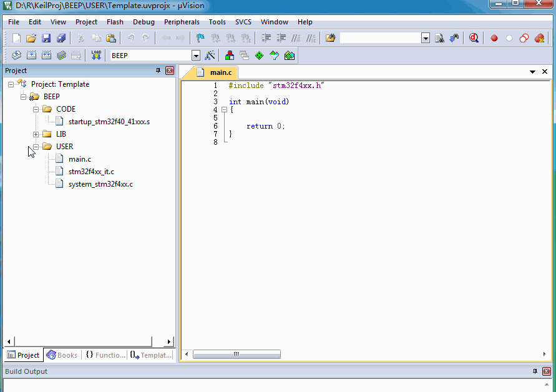Screen dimensions: 556x392
Task: Open the Debug menu
Action: coord(144,22)
